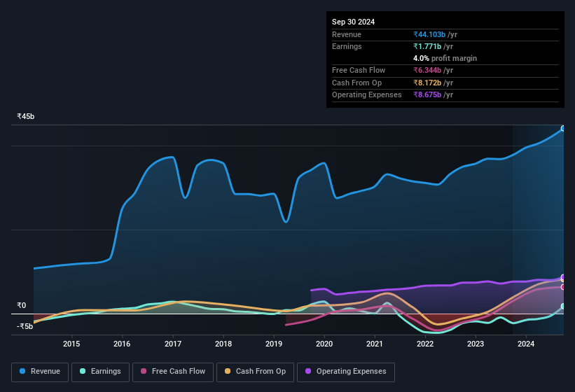The height and width of the screenshot is (392, 575).
Task: Click the 2020 x-axis label
Action: coord(324,344)
